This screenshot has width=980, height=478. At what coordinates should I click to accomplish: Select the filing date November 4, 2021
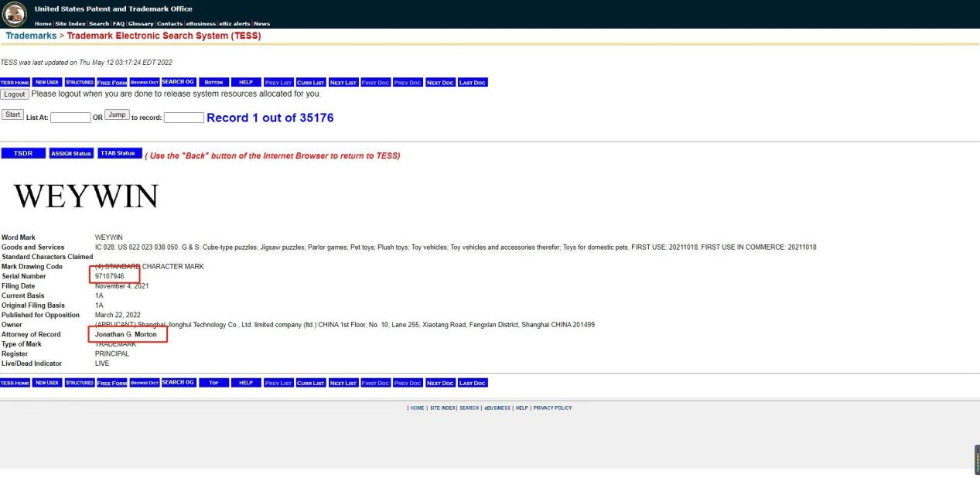pos(121,286)
